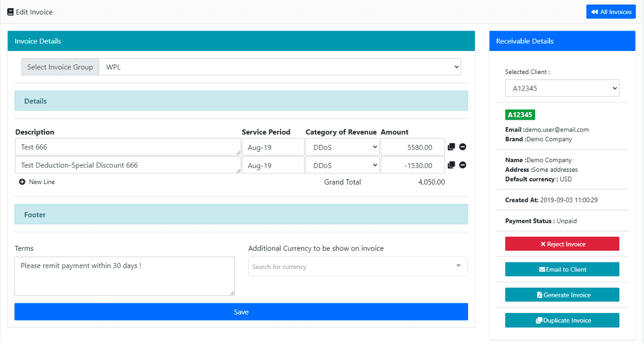This screenshot has height=344, width=644.
Task: Save the invoice changes
Action: 241,312
